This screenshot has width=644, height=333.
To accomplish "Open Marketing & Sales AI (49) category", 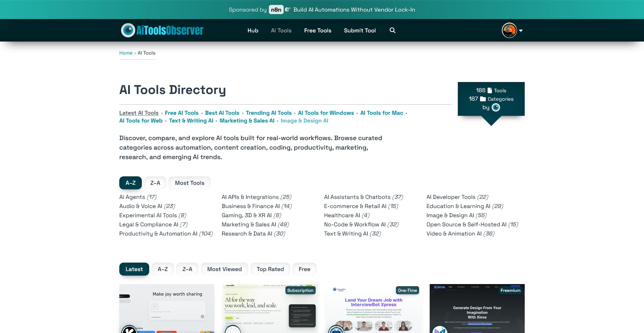I will [x=255, y=225].
